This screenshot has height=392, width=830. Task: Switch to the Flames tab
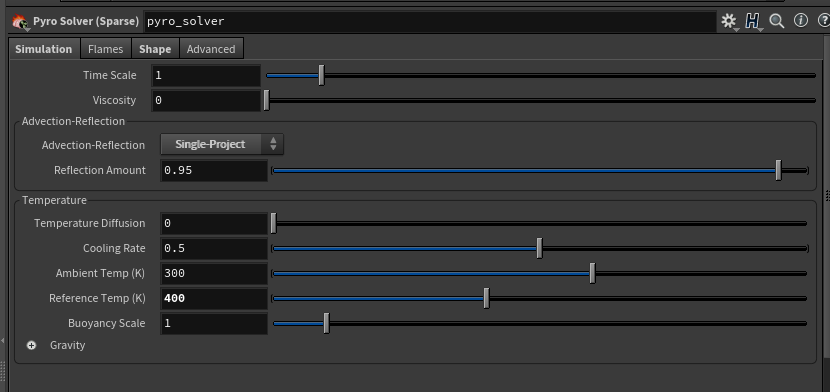point(105,49)
